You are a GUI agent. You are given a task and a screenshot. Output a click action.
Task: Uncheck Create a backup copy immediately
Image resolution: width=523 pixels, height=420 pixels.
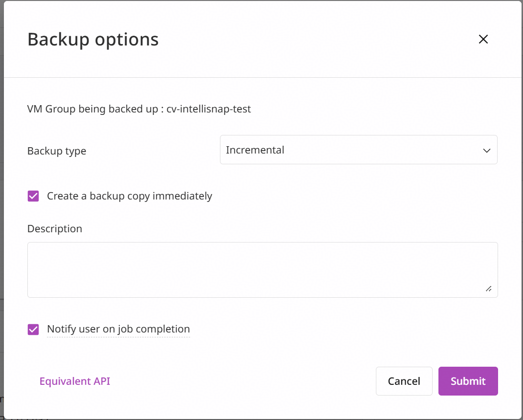[x=33, y=196]
